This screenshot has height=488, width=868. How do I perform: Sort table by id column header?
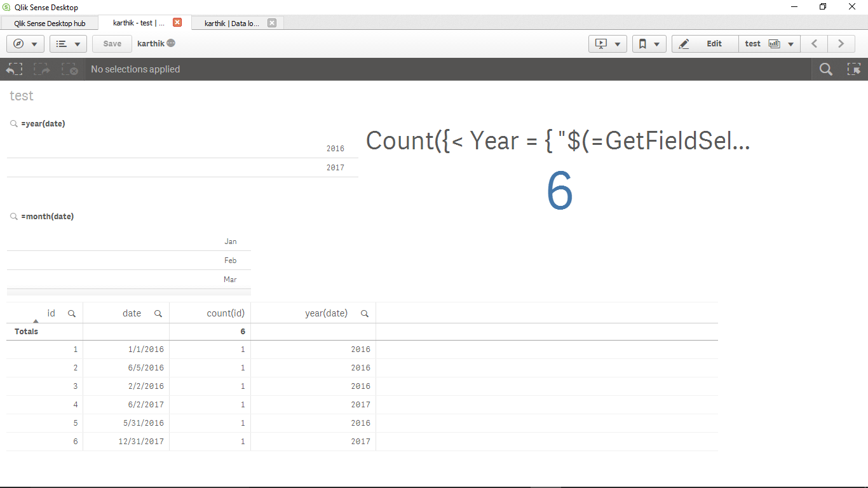tap(51, 313)
